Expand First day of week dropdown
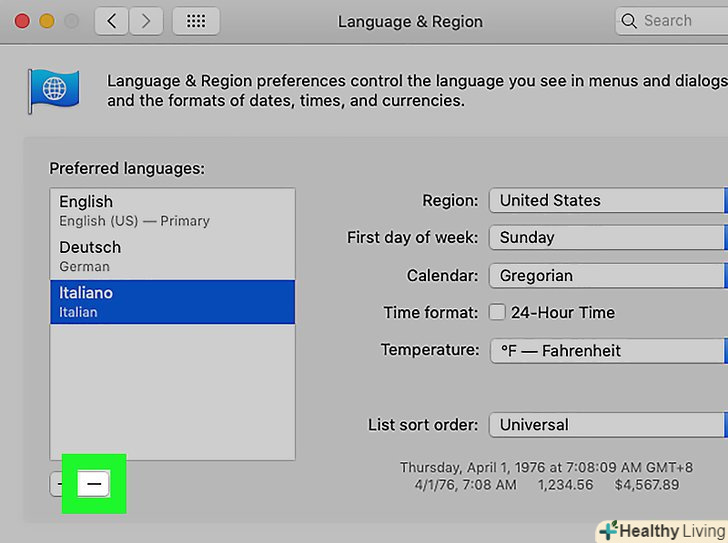Viewport: 728px width, 543px height. click(x=607, y=238)
